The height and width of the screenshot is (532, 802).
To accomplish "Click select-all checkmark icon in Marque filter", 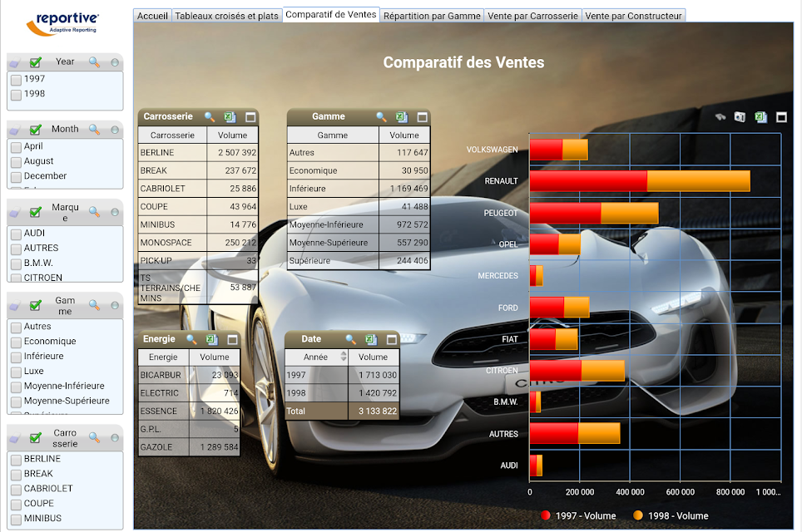I will coord(35,212).
